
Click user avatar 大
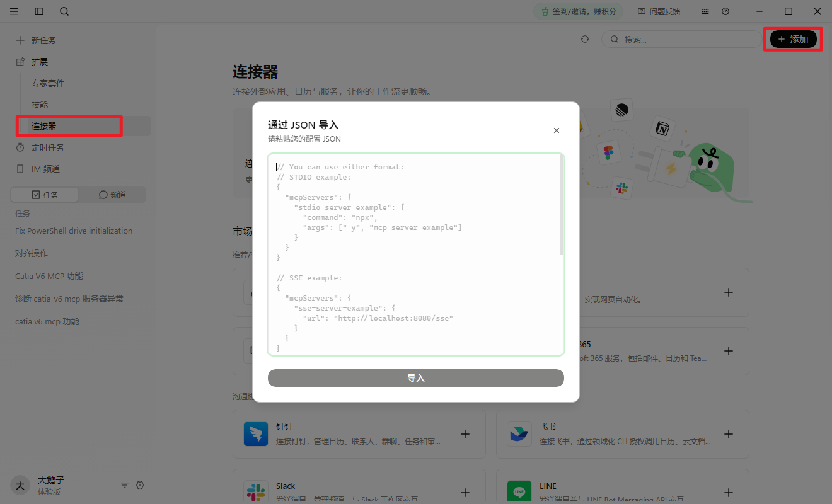tap(20, 485)
